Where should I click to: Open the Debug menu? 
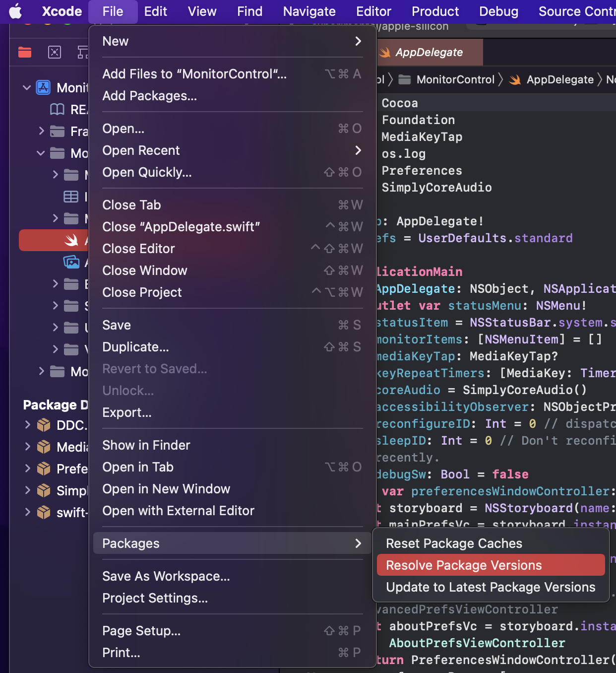[499, 11]
